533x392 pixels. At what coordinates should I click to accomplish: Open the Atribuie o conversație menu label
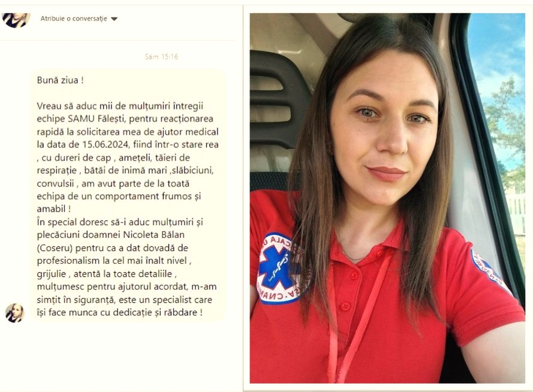[74, 19]
